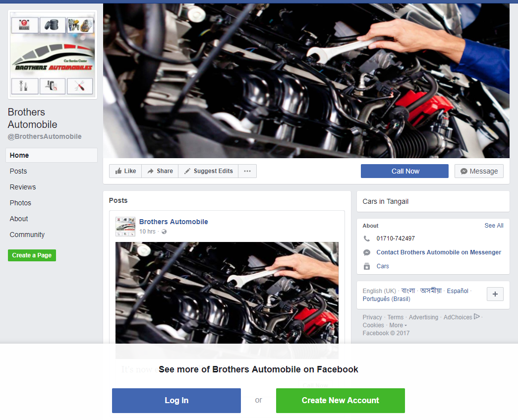Open the three-dots more options menu
Image resolution: width=518 pixels, height=420 pixels.
pyautogui.click(x=247, y=171)
